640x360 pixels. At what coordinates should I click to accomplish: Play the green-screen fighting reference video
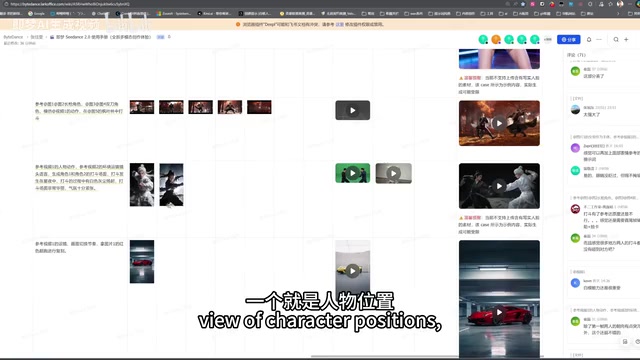[353, 173]
